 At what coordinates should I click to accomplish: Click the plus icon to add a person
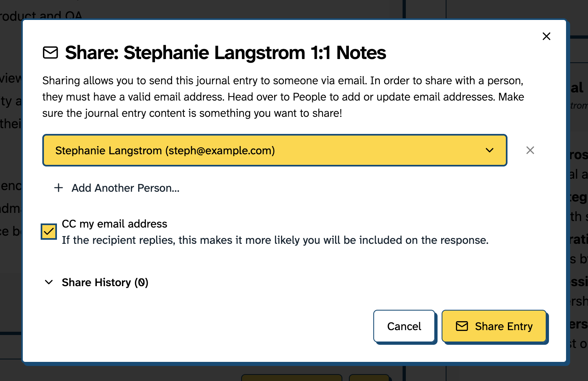[59, 188]
